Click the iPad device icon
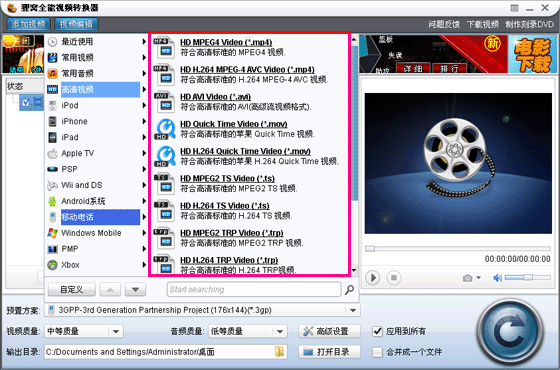This screenshot has width=560, height=370. (x=52, y=138)
